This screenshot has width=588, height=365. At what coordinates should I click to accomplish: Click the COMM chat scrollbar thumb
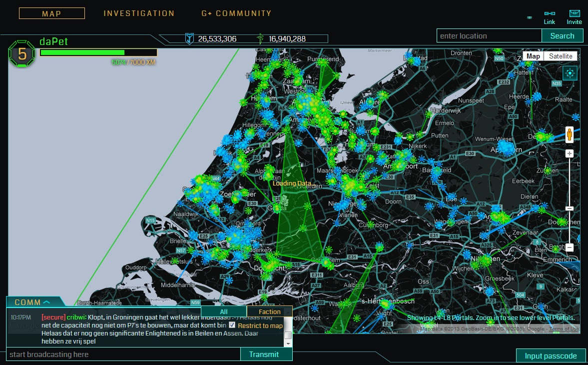point(288,335)
